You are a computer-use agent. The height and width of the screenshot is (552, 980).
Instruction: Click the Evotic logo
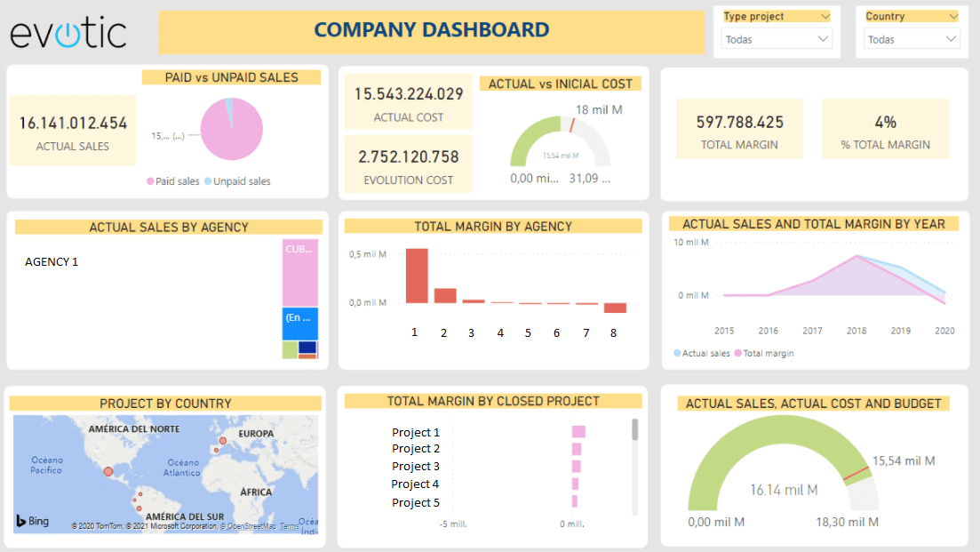tap(68, 32)
